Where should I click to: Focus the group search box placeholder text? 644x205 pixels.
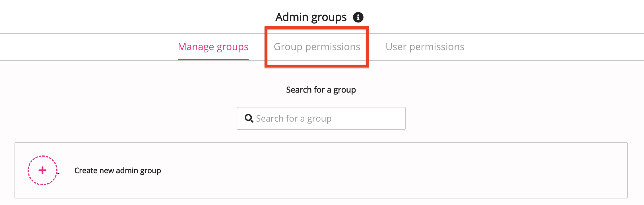click(x=294, y=118)
